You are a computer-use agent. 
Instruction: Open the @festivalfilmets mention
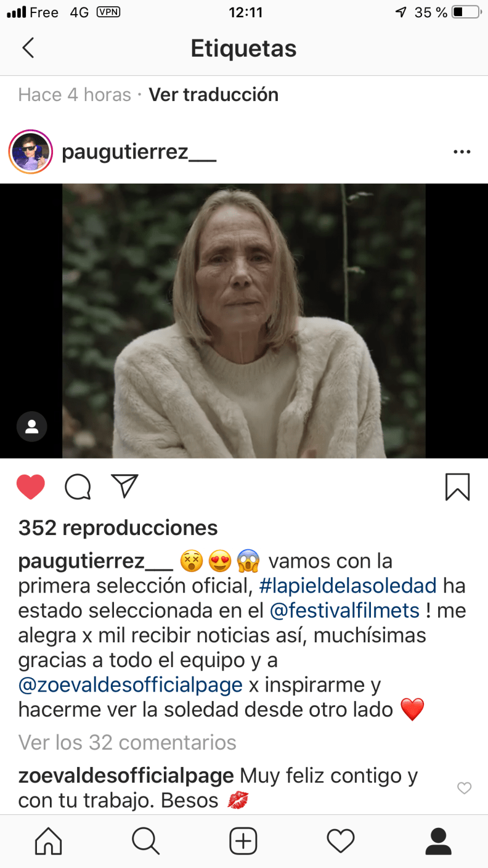coord(345,611)
